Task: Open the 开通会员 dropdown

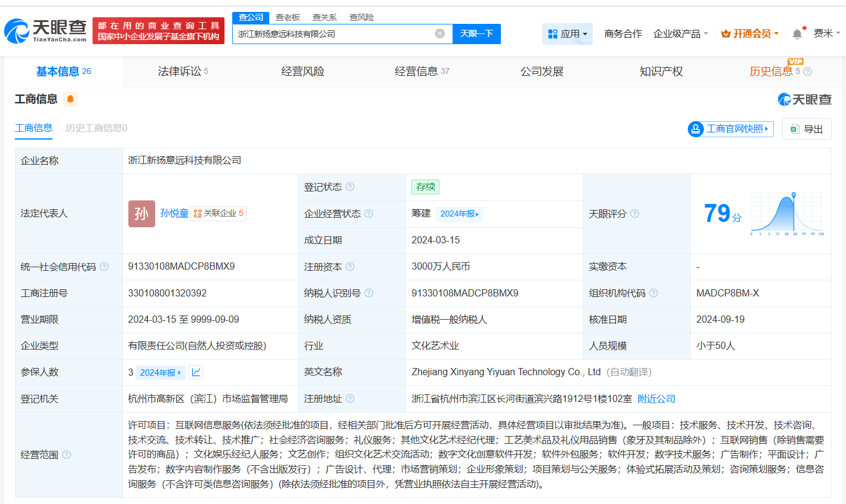Action: (x=750, y=34)
